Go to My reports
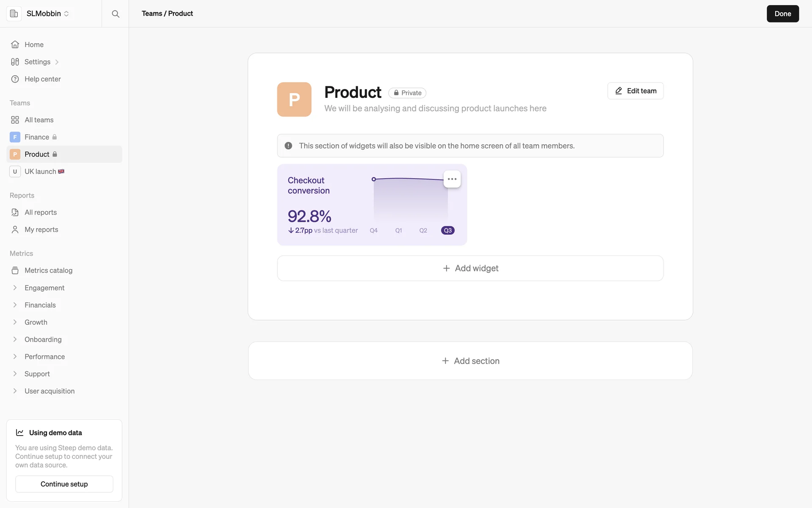Screen dimensions: 812x508 pos(41,229)
